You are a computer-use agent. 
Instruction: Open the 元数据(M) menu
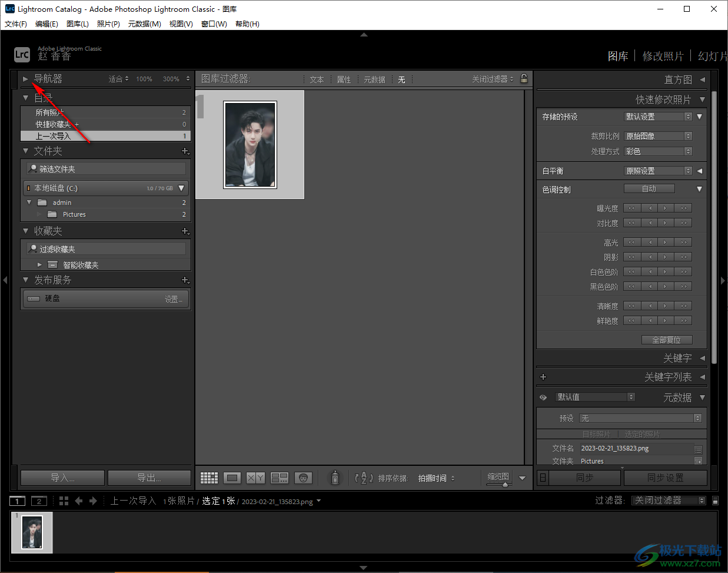tap(145, 24)
